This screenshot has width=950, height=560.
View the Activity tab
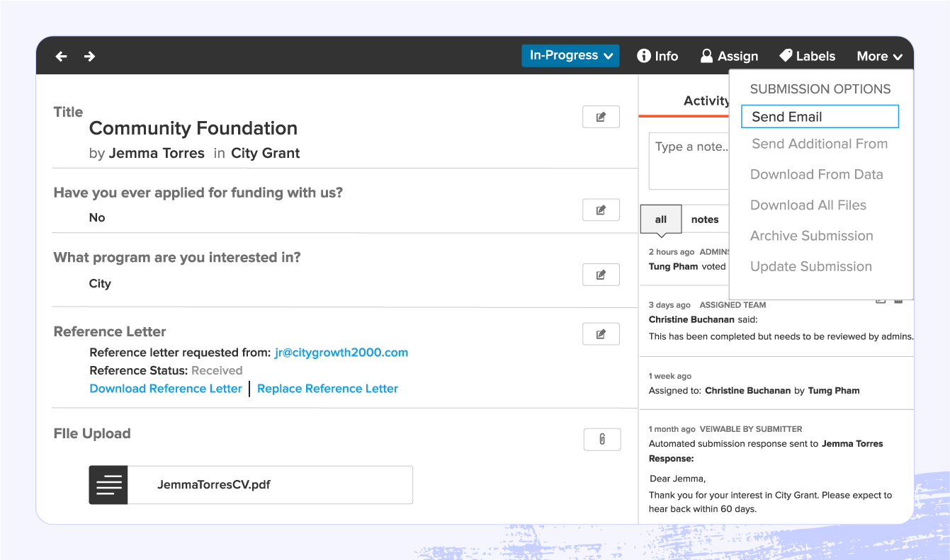pyautogui.click(x=706, y=101)
